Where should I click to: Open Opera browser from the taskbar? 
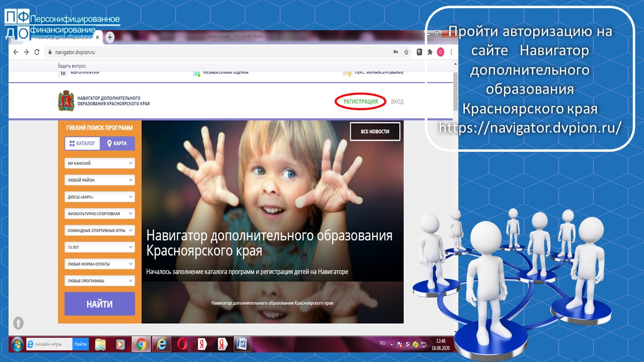coord(182,344)
